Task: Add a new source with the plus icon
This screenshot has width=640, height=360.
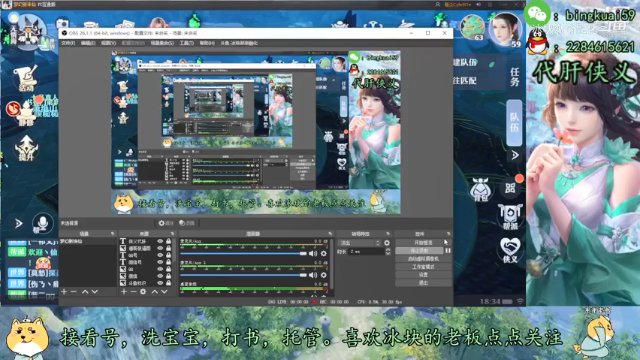Action: 124,292
